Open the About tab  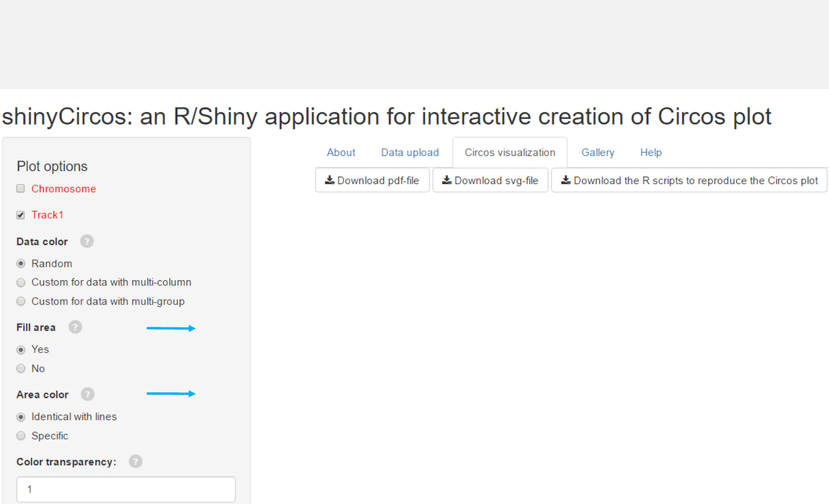click(341, 152)
